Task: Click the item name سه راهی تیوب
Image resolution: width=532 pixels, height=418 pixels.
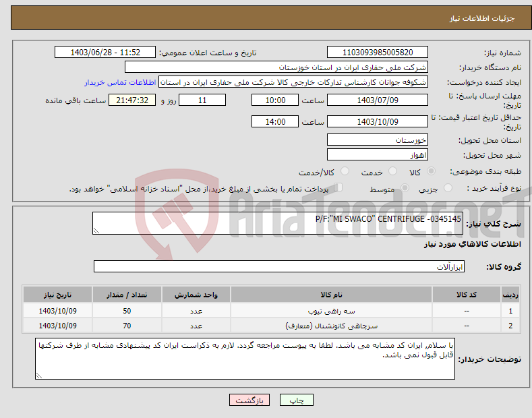Action: click(x=331, y=311)
